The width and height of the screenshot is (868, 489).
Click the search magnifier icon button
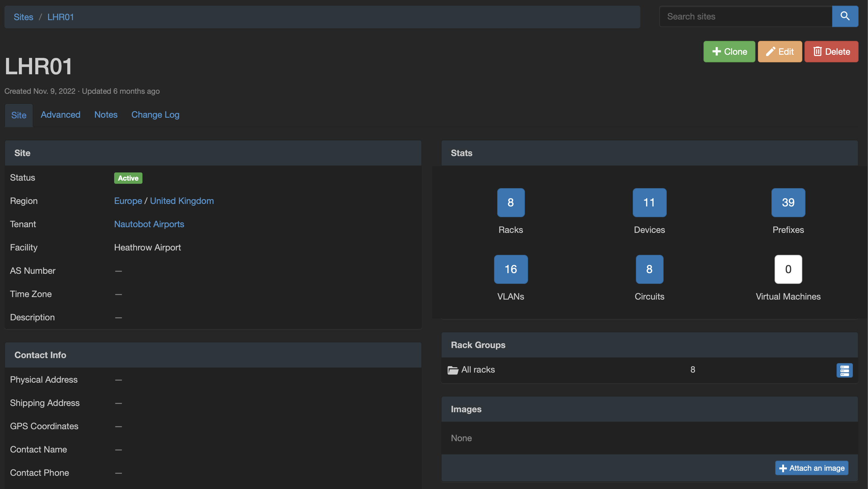[x=845, y=16]
